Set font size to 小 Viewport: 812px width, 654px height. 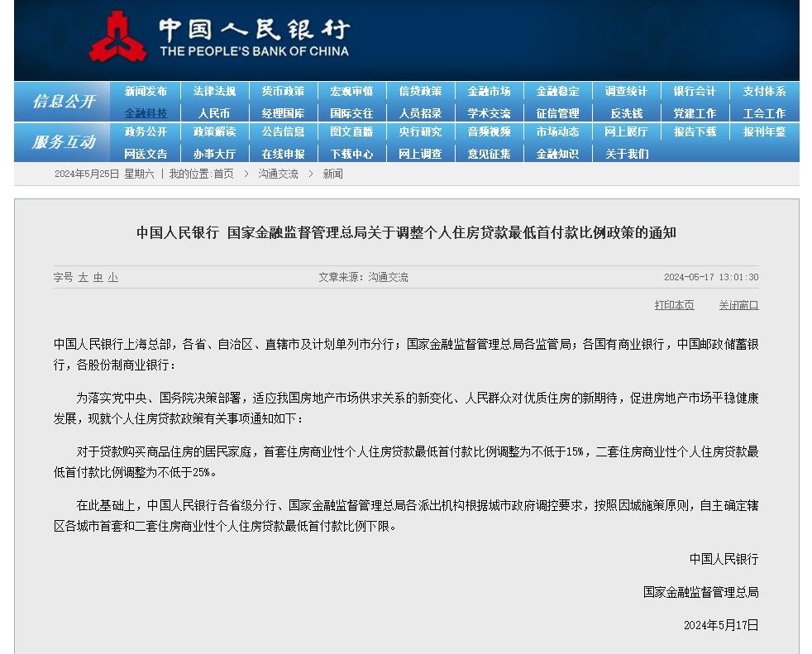click(113, 278)
